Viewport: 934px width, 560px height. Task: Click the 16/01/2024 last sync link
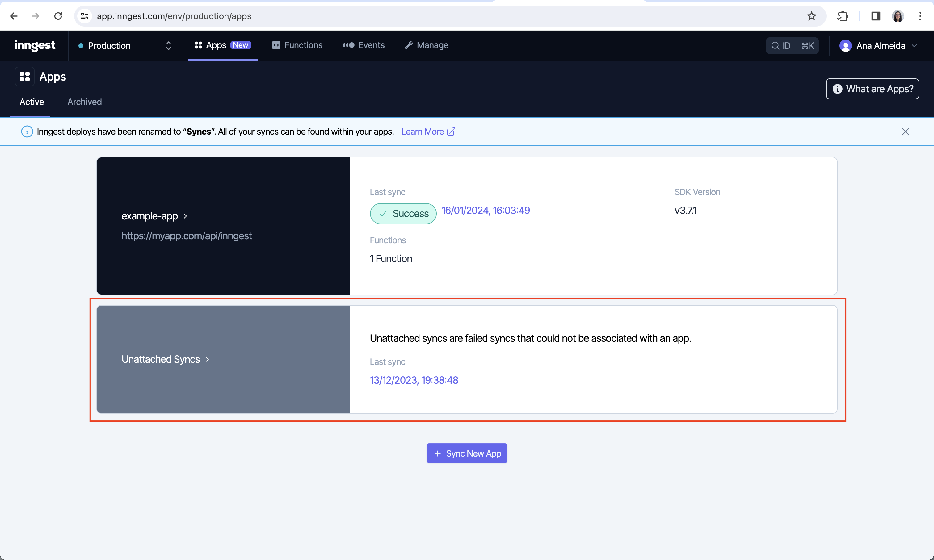pos(486,211)
